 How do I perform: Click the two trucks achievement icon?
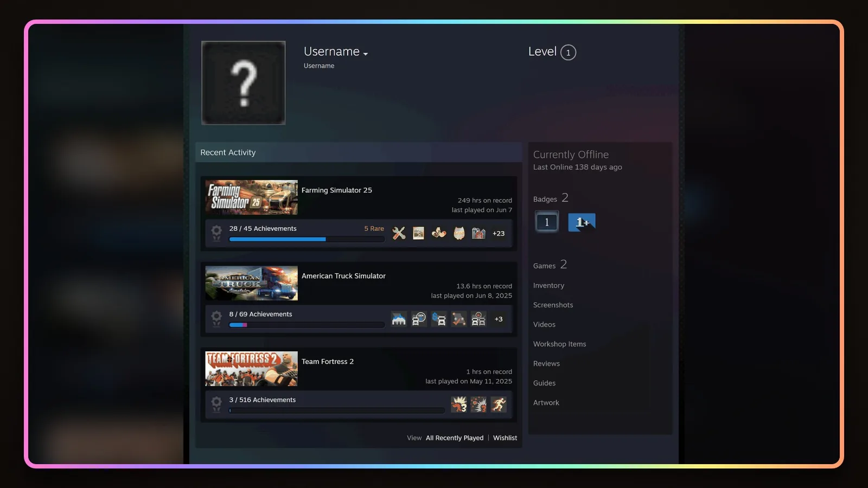tap(478, 319)
